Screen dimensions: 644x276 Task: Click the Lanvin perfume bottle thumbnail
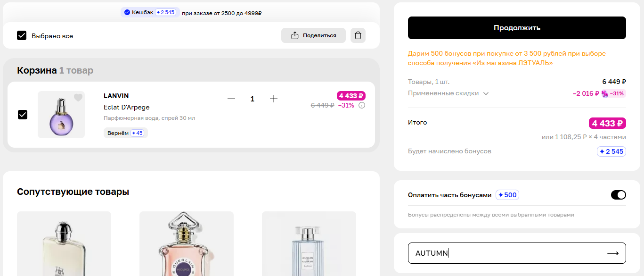coord(61,115)
